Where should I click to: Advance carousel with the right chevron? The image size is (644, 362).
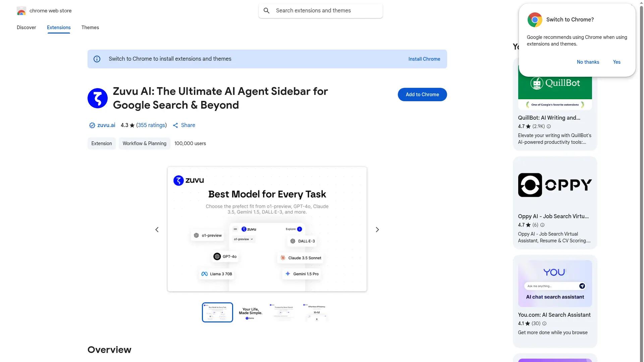pos(377,229)
